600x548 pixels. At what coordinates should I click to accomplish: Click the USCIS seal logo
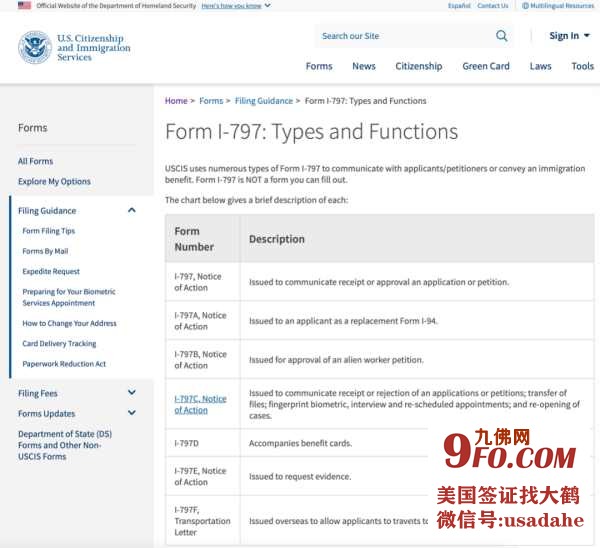tap(35, 47)
